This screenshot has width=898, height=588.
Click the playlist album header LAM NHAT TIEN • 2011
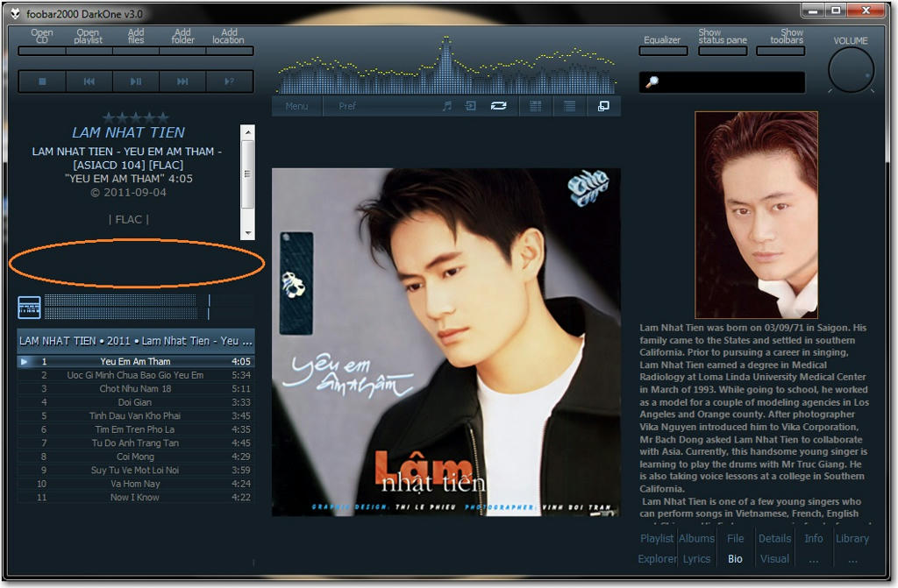point(136,341)
